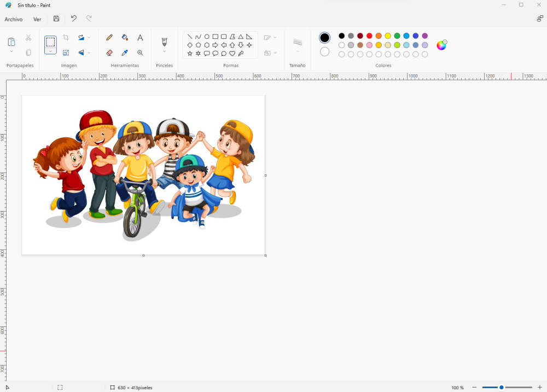Select the Pencil tool
The height and width of the screenshot is (392, 547).
click(x=109, y=37)
